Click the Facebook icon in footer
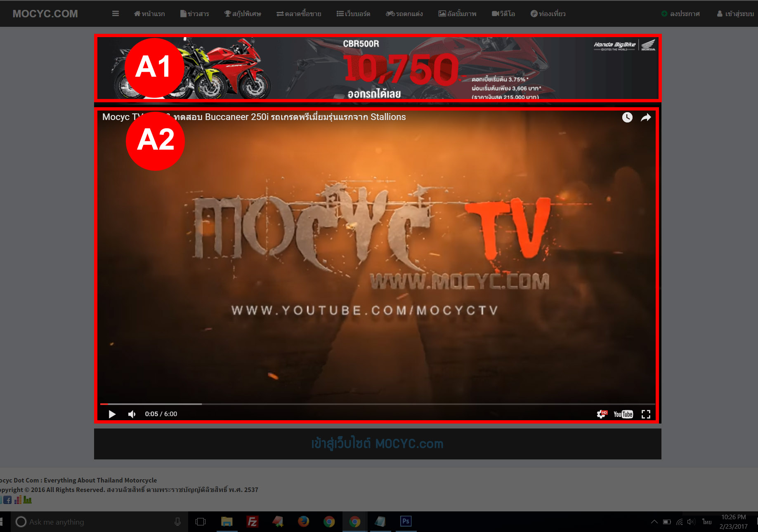Image resolution: width=758 pixels, height=532 pixels. click(7, 500)
